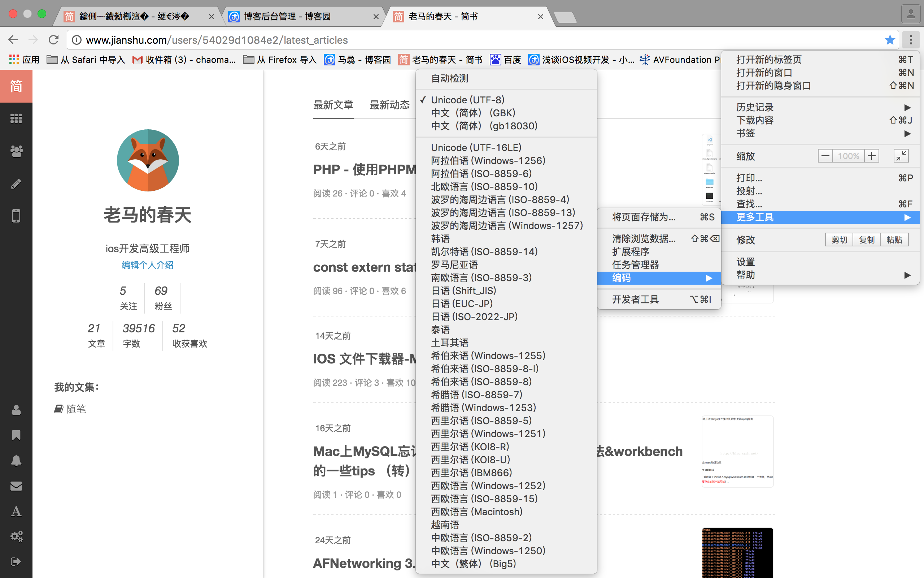Viewport: 924px width, 578px height.
Task: Switch to 最新动态 tab
Action: (389, 105)
